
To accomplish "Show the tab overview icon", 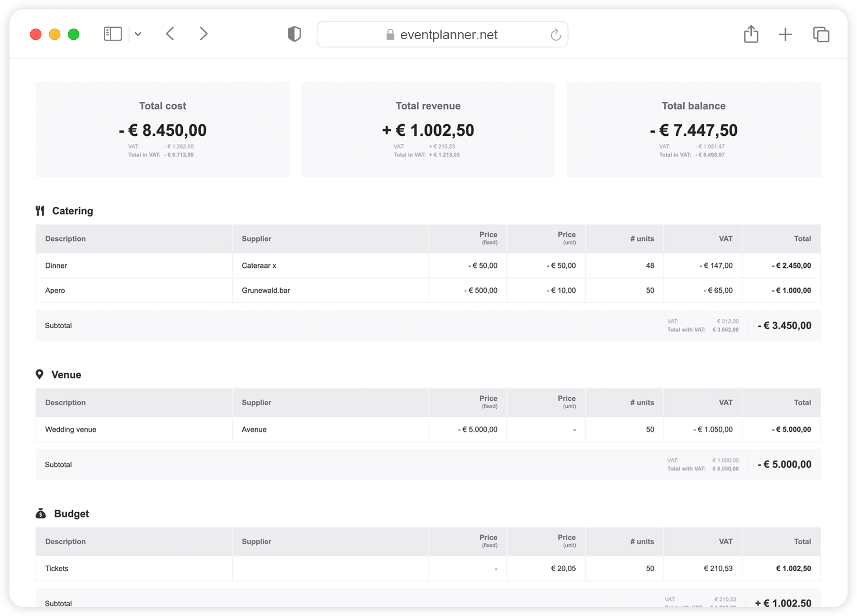I will tap(821, 34).
